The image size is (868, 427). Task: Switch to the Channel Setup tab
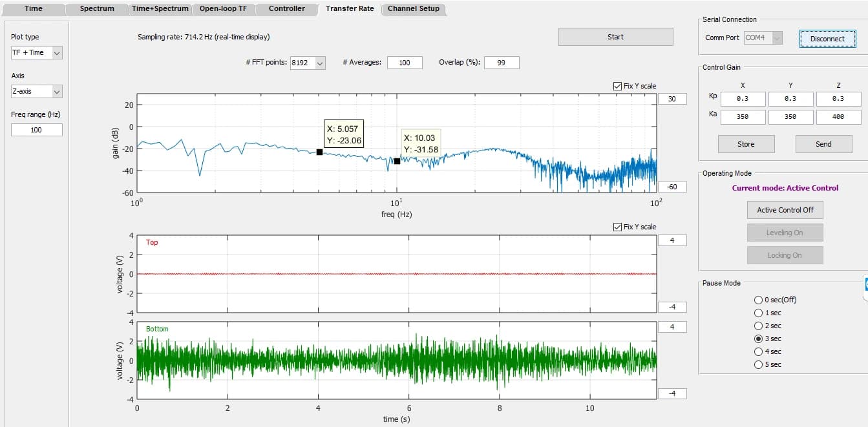pos(413,9)
